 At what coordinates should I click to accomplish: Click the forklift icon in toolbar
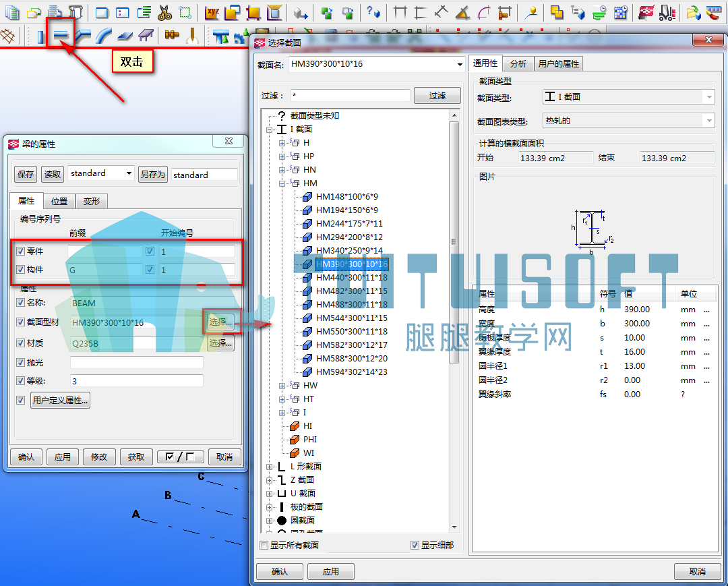667,13
